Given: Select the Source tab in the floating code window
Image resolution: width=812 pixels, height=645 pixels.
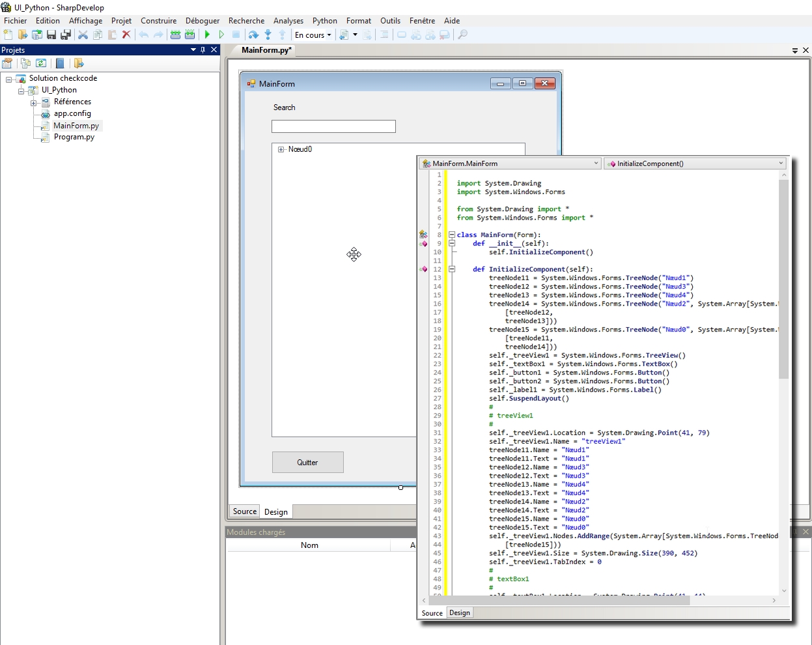Looking at the screenshot, I should coord(432,613).
